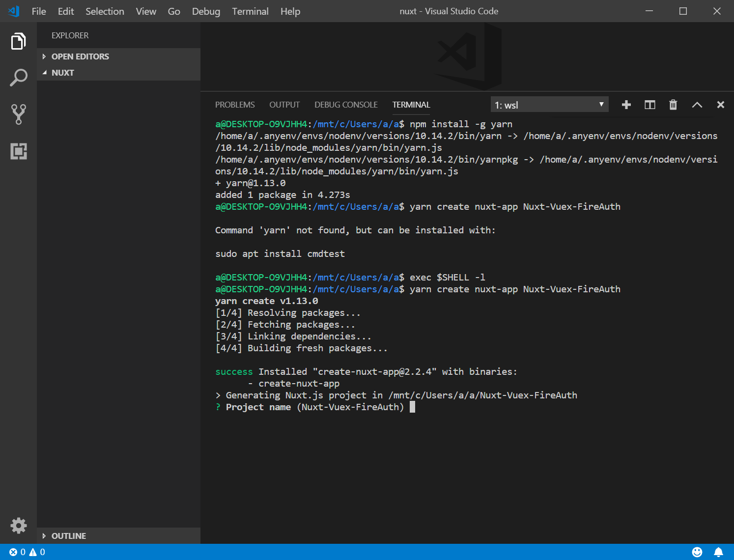Open the terminal selector dropdown '1: wsl'
Screen dimensions: 734x560
tap(549, 105)
